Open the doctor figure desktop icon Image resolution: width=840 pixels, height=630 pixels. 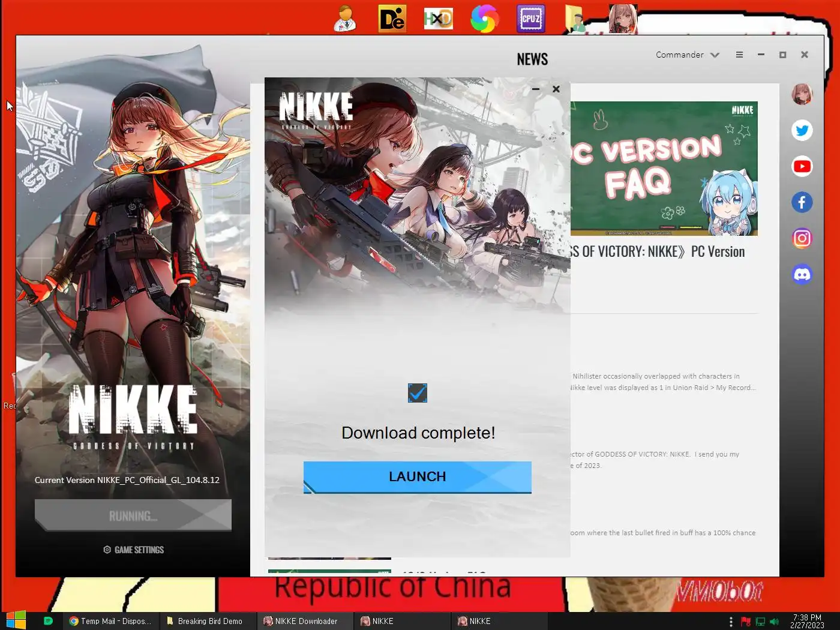click(346, 19)
